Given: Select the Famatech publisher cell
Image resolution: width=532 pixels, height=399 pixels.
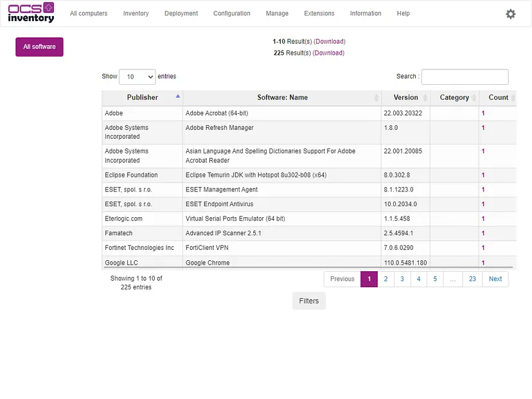Looking at the screenshot, I should click(x=142, y=233).
